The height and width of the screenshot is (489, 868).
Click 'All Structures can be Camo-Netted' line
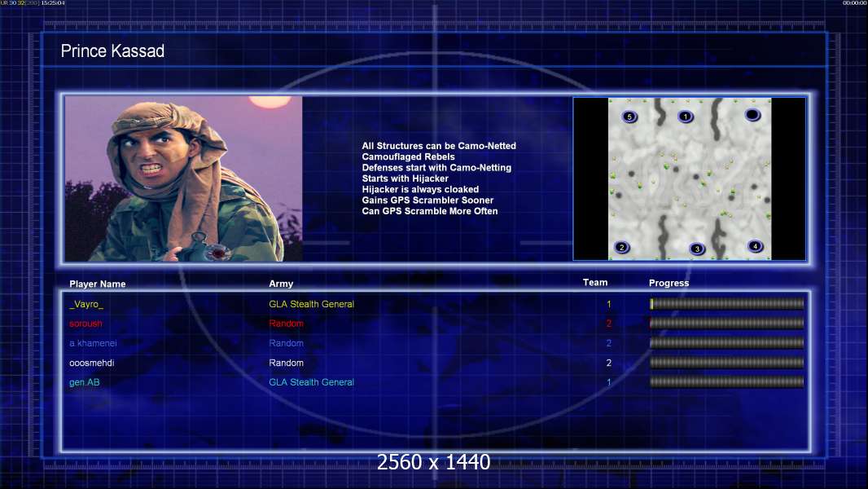pyautogui.click(x=439, y=146)
